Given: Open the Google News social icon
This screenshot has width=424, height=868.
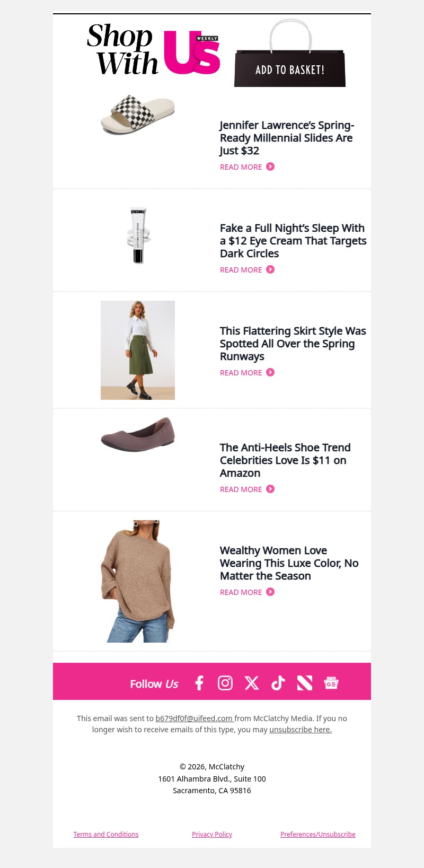Looking at the screenshot, I should tap(331, 683).
